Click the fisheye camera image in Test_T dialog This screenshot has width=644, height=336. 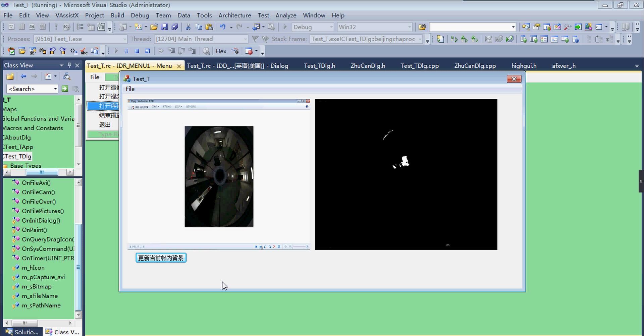(x=219, y=176)
